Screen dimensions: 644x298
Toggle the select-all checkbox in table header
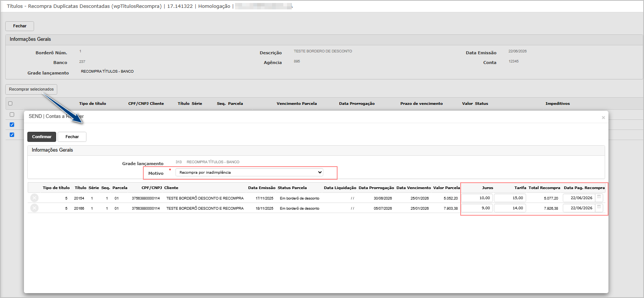(x=10, y=104)
